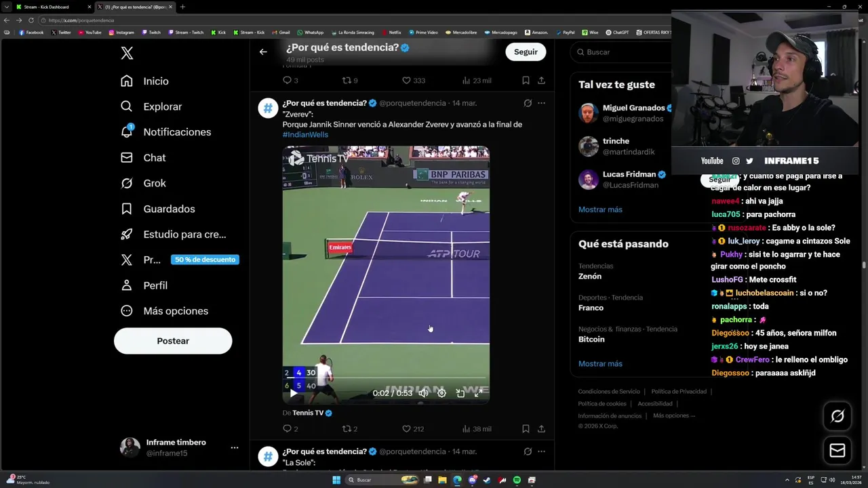Viewport: 868px width, 488px height.
Task: Repost the Zverev post with 2 reposts
Action: 349,429
